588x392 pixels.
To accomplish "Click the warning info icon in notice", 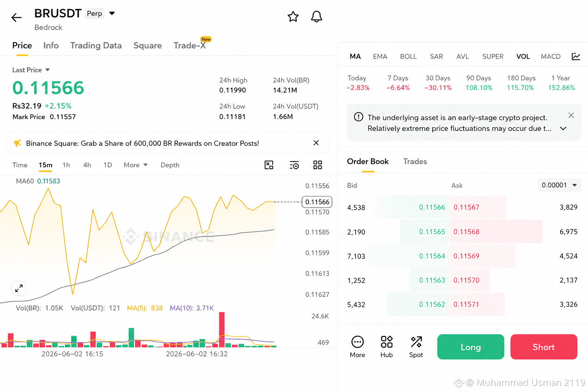I will [x=358, y=117].
